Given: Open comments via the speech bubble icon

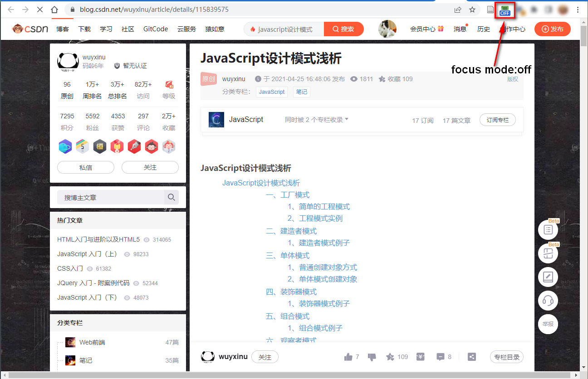Looking at the screenshot, I should coord(440,357).
